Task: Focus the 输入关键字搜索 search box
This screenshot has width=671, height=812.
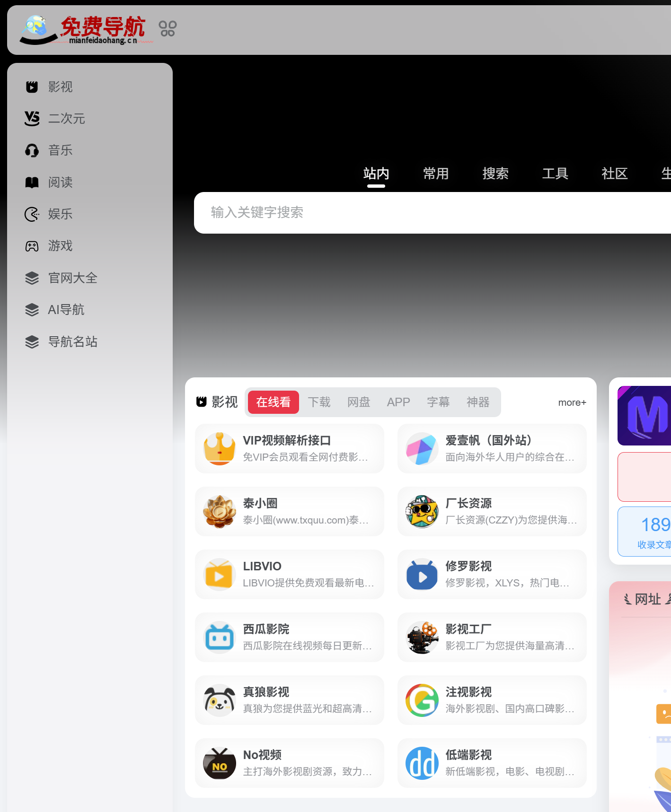Action: [x=433, y=213]
